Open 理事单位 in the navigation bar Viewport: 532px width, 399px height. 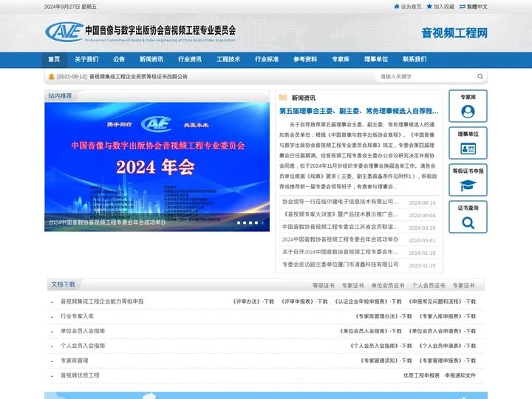(x=376, y=59)
